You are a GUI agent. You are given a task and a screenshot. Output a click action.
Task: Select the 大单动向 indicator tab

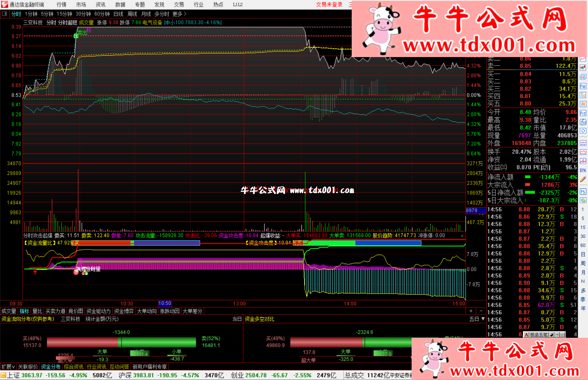click(147, 311)
